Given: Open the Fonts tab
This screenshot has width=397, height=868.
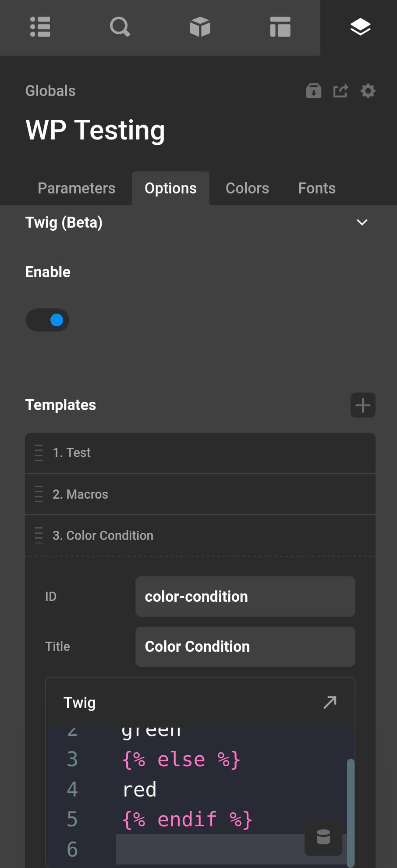Looking at the screenshot, I should (x=316, y=188).
